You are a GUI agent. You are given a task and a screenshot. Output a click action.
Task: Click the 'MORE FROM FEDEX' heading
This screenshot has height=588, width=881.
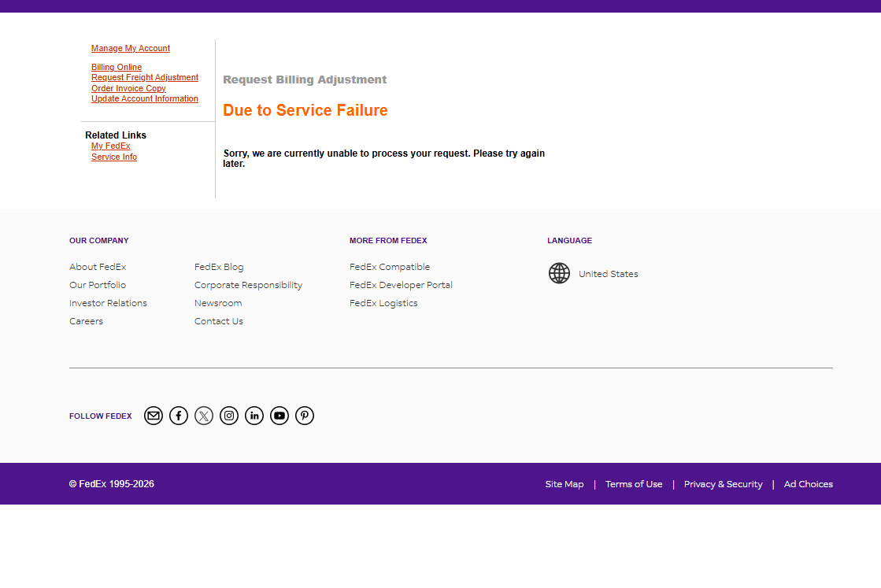click(388, 240)
